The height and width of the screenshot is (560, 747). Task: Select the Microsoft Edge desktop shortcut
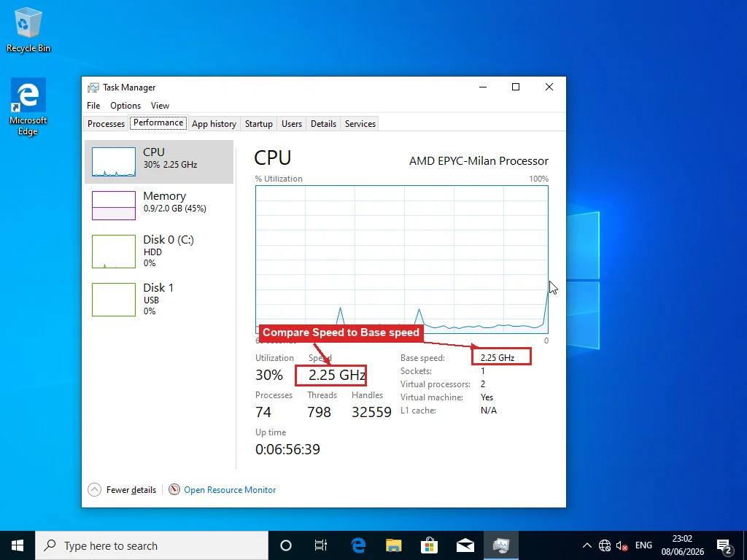[x=28, y=106]
